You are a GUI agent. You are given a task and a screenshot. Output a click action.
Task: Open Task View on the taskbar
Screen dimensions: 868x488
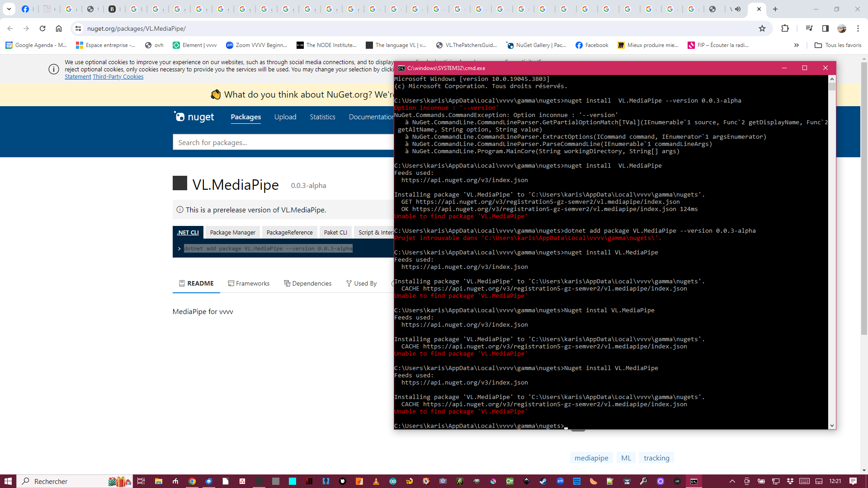point(141,481)
